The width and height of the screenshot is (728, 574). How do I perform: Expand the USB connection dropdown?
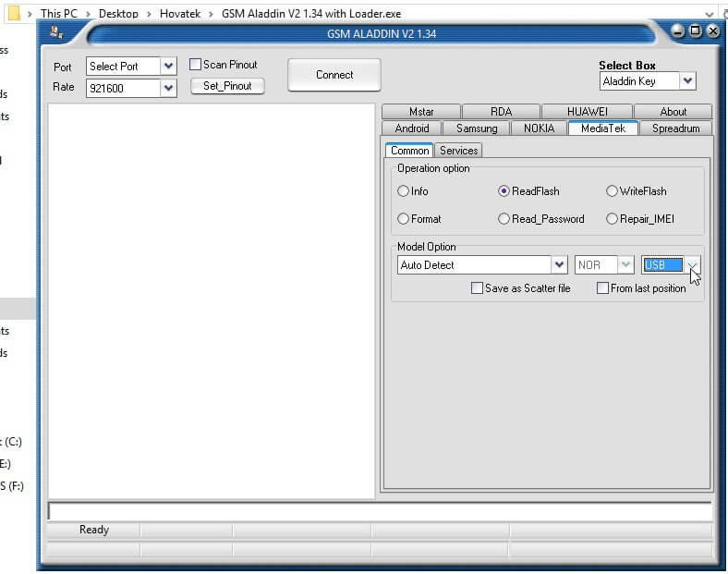[693, 265]
